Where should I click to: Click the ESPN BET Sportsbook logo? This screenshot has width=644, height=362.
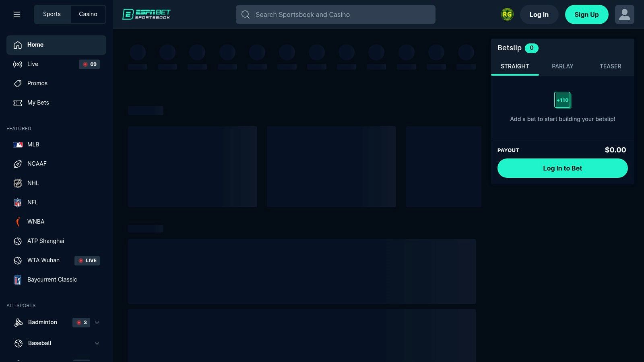tap(147, 14)
